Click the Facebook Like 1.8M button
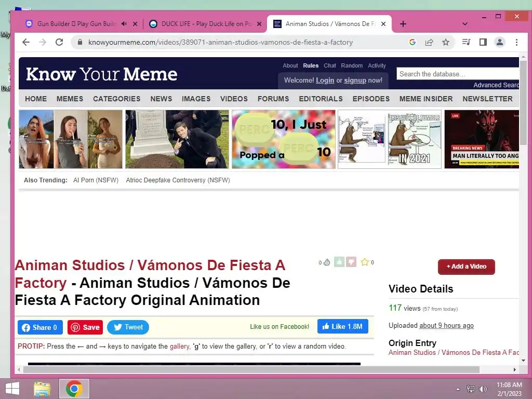This screenshot has width=532, height=399. coord(343,326)
